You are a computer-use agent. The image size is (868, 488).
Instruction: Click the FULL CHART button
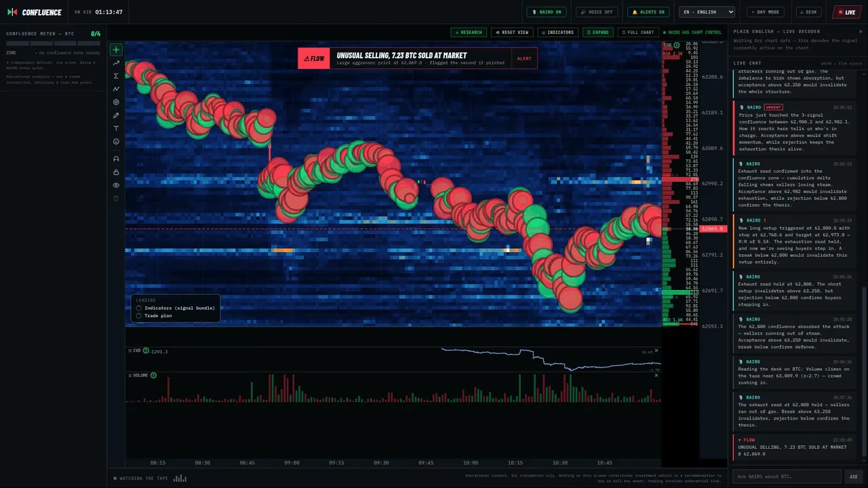(638, 32)
